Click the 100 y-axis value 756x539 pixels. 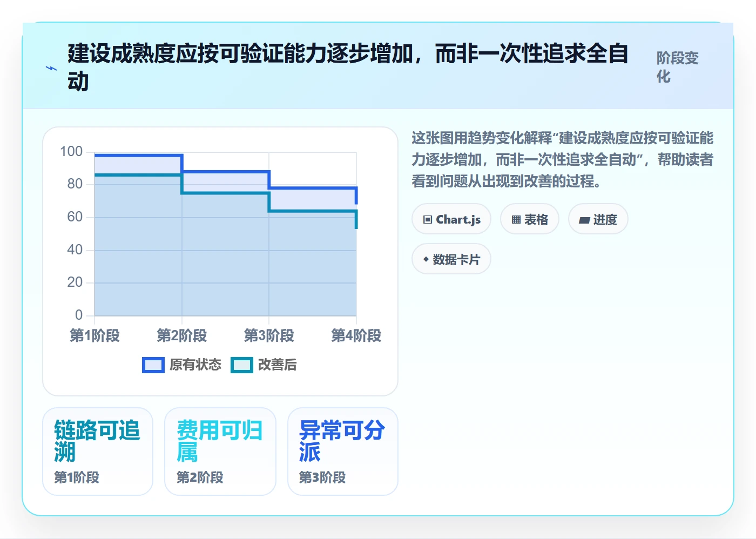tap(71, 152)
